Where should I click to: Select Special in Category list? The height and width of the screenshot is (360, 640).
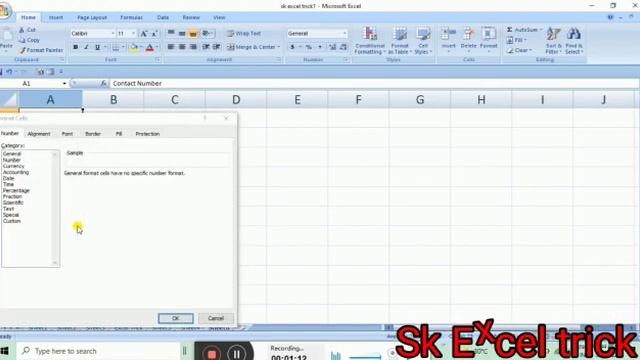coord(11,215)
